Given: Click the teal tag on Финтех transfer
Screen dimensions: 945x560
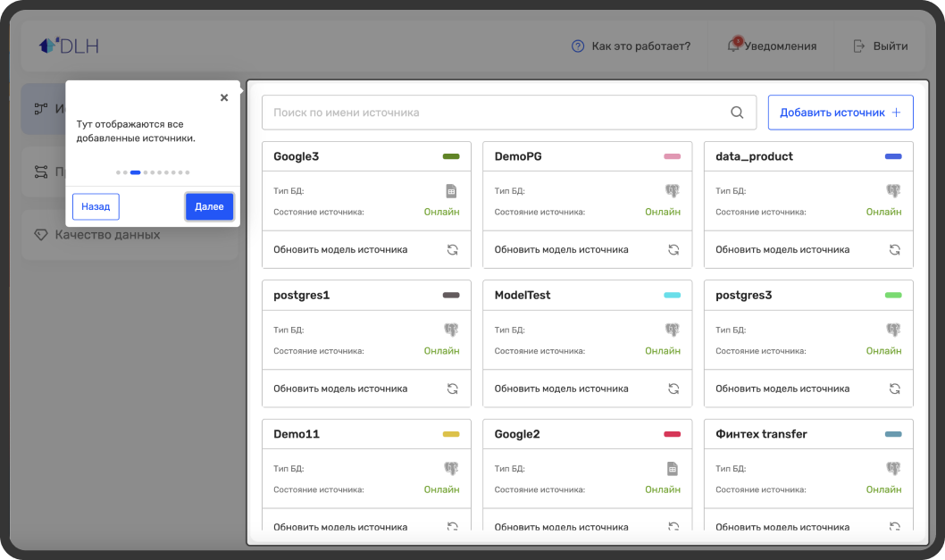Looking at the screenshot, I should [x=893, y=434].
